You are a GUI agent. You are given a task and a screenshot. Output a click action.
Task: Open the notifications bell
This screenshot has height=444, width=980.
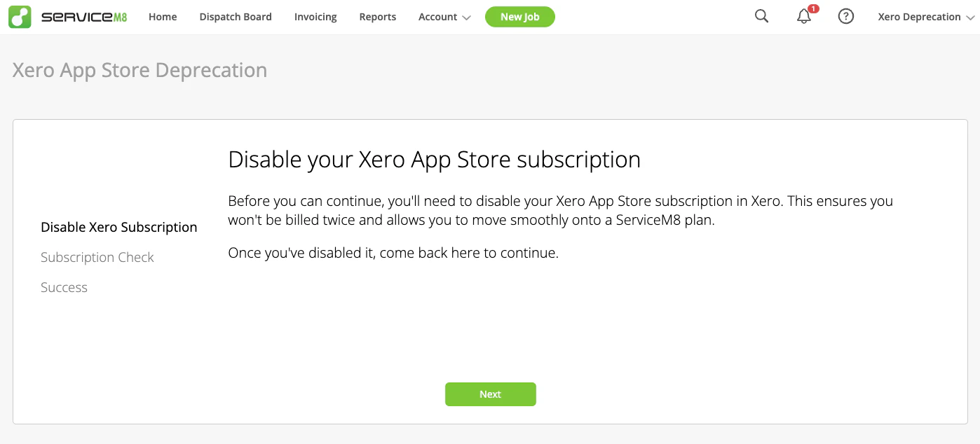click(803, 16)
